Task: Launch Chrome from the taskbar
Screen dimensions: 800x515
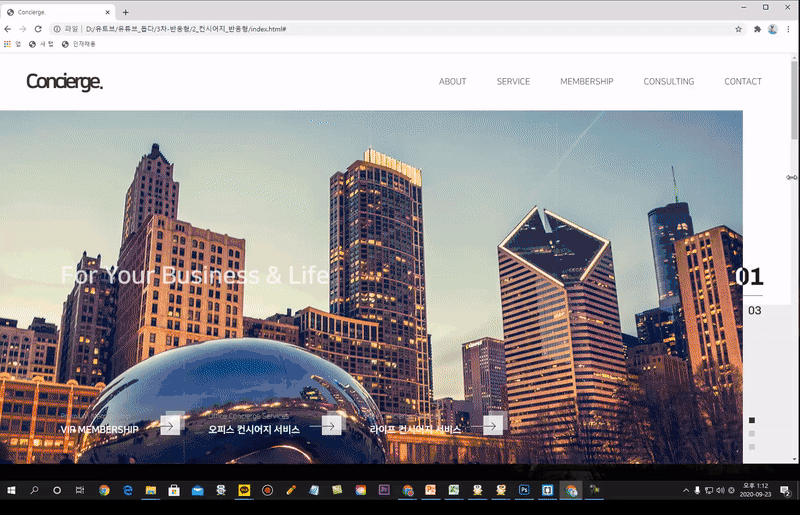Action: pos(104,491)
